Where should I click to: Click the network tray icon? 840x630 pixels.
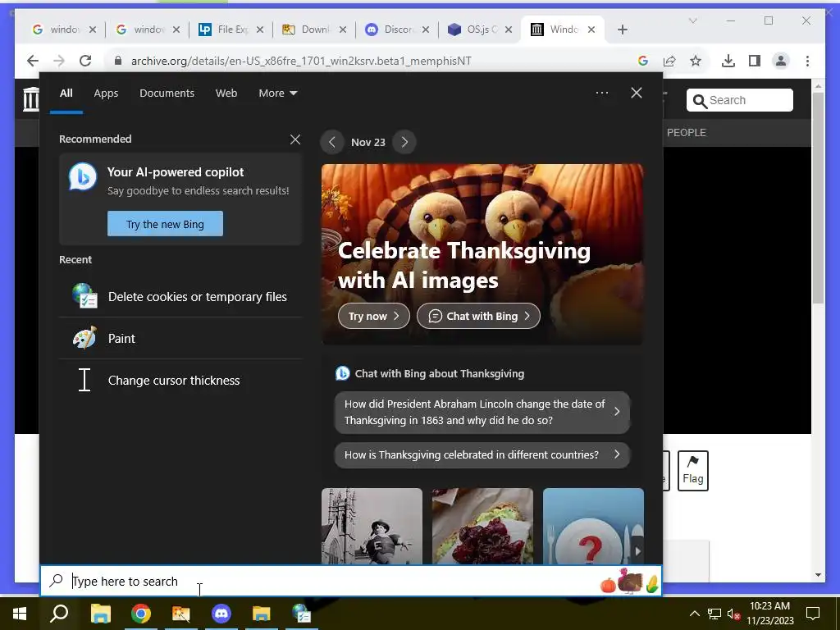(714, 614)
